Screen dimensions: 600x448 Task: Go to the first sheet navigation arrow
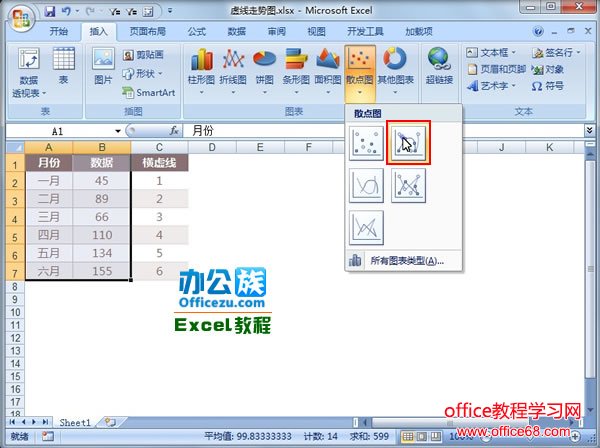pyautogui.click(x=13, y=422)
